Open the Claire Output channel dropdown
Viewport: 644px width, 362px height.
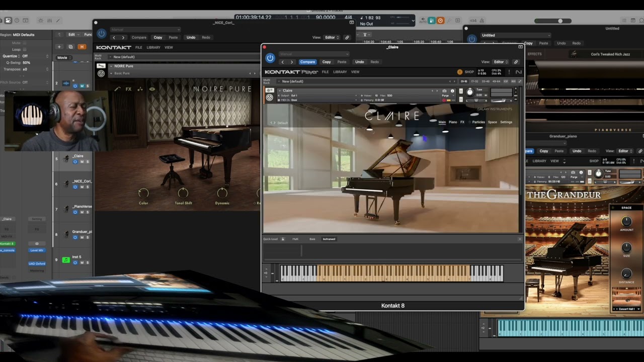(x=318, y=96)
